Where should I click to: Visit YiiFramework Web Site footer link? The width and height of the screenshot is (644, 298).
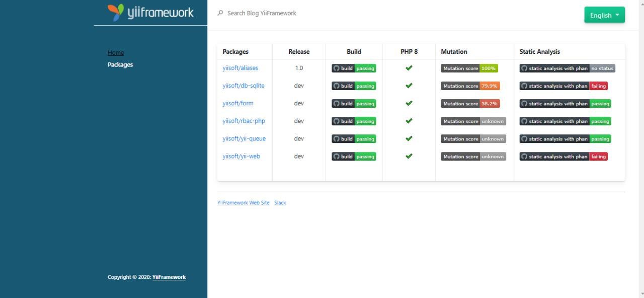click(x=244, y=203)
